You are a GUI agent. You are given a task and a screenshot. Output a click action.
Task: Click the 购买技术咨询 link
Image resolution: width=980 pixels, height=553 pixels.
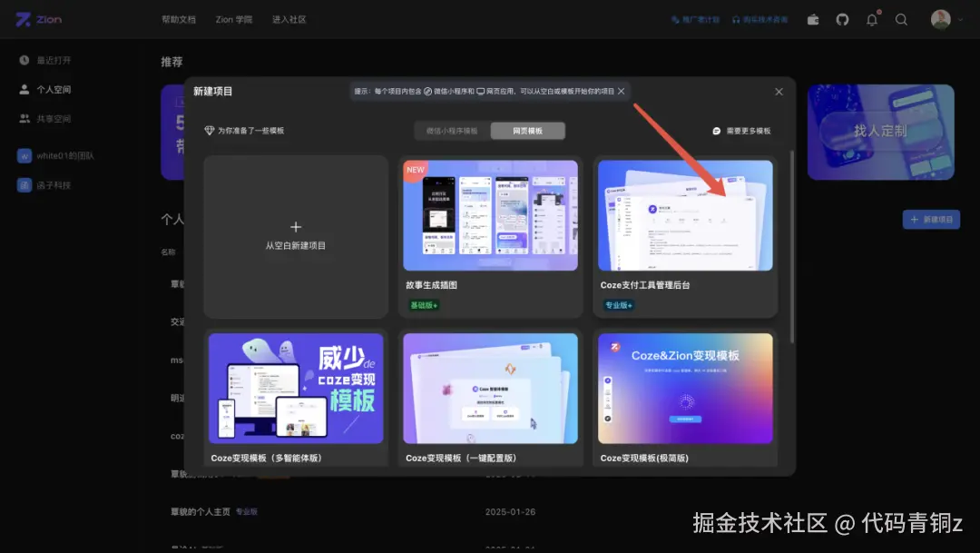(760, 19)
